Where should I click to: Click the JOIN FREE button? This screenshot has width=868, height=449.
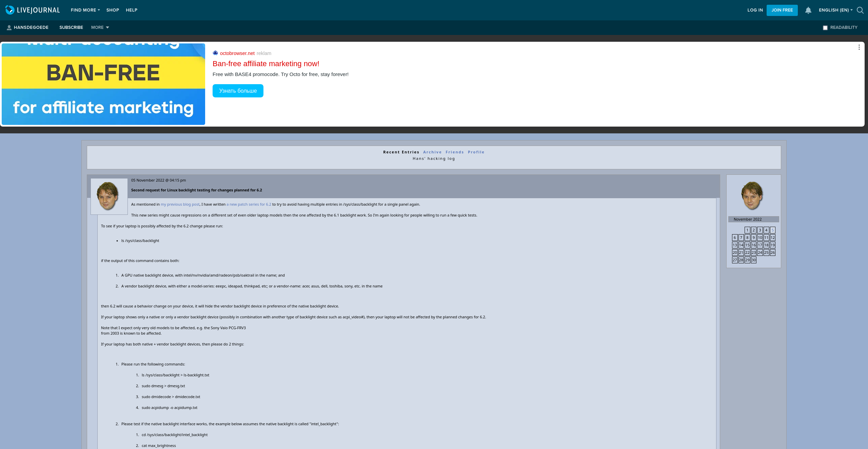tap(782, 10)
